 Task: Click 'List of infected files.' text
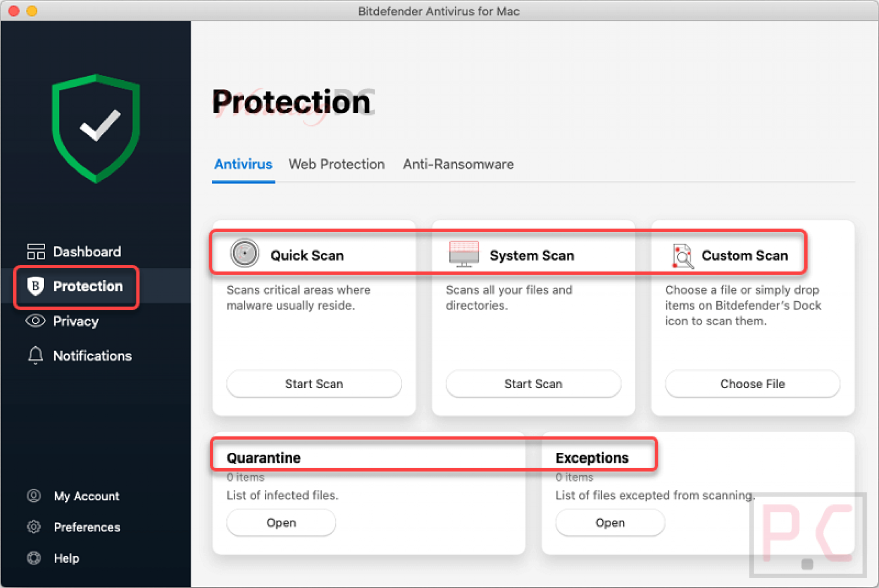pos(282,495)
